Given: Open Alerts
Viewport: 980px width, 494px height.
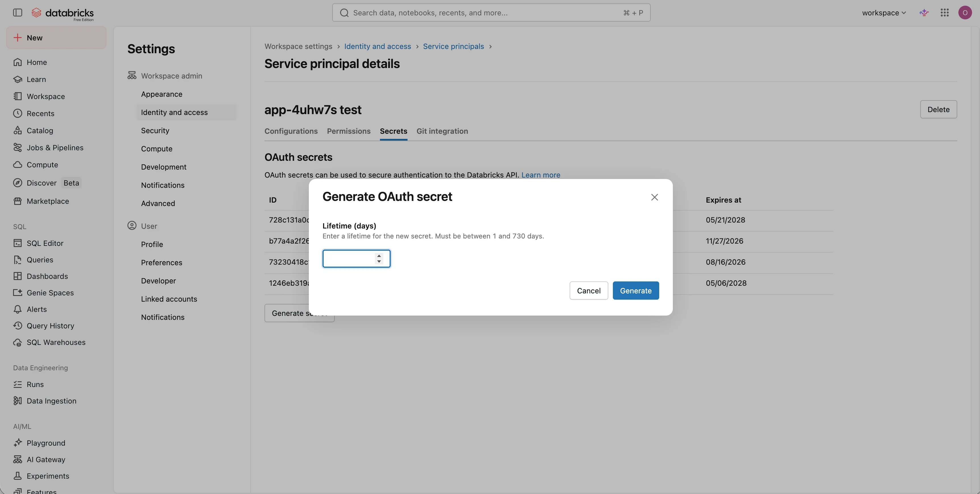Looking at the screenshot, I should click(56, 309).
